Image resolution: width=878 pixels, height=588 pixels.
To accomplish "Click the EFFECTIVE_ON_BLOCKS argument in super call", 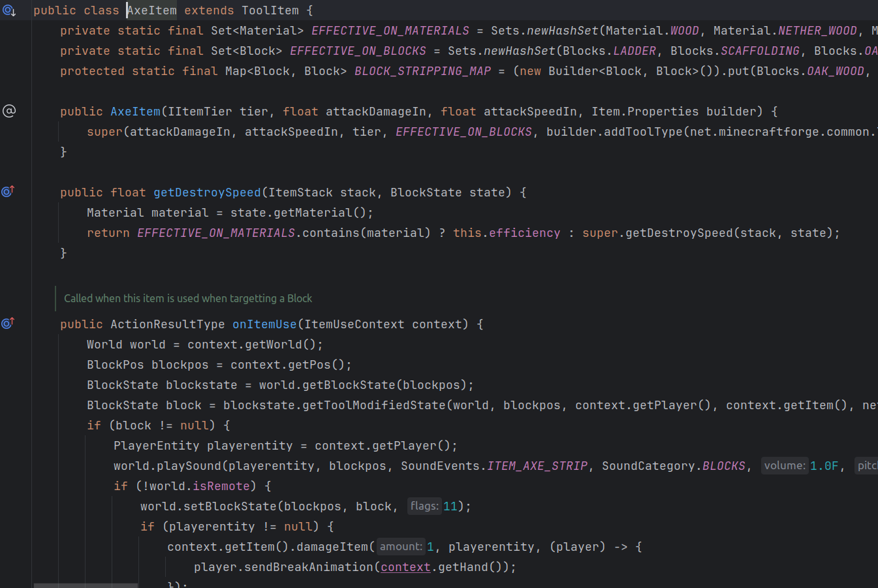I will [x=463, y=132].
